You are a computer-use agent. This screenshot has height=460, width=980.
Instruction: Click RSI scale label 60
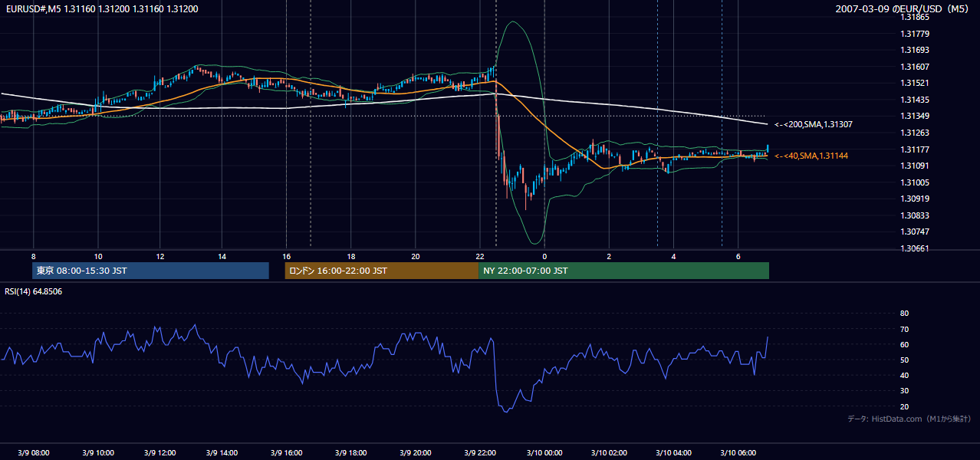click(904, 344)
